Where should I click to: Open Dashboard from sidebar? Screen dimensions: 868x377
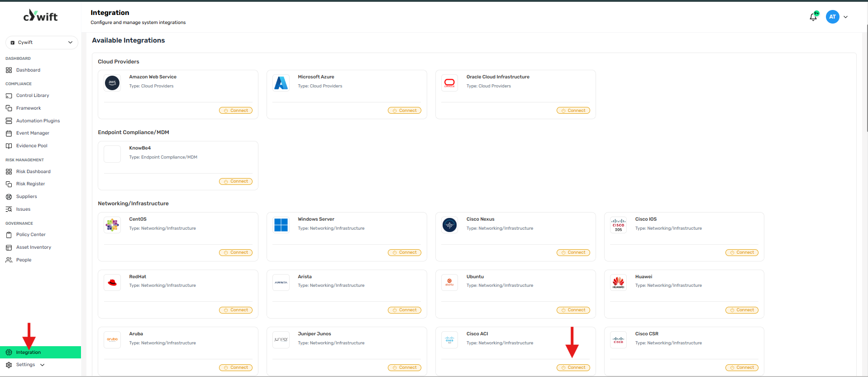(x=28, y=70)
